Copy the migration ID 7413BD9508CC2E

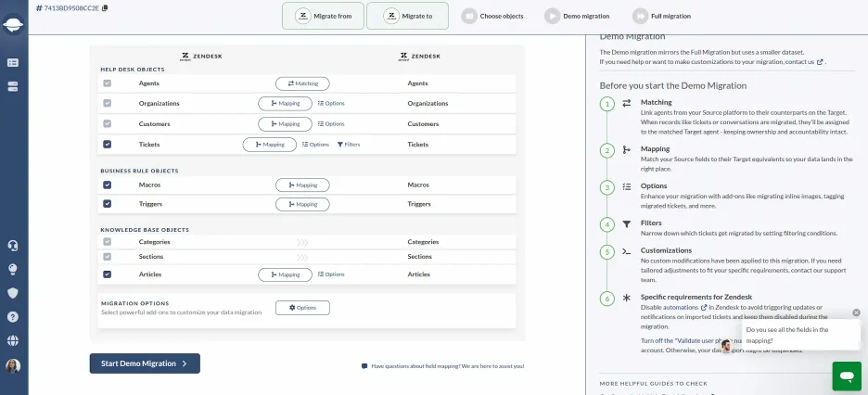click(x=105, y=7)
